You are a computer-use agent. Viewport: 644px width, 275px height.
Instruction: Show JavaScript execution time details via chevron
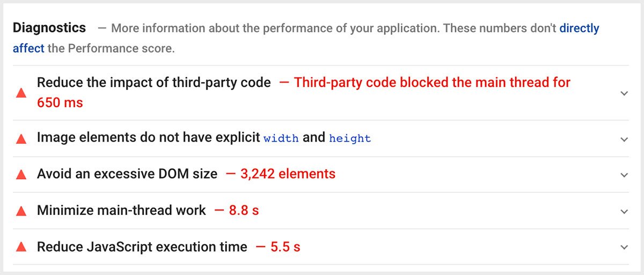coord(624,247)
